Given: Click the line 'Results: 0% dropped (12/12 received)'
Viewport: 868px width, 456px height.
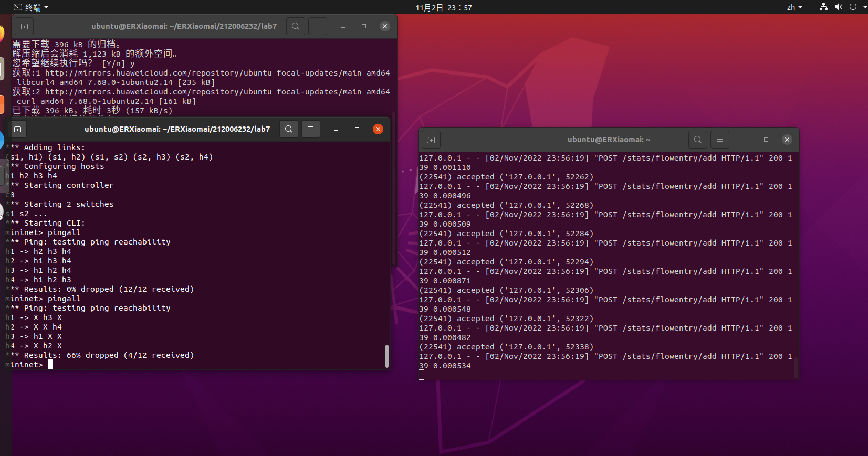Looking at the screenshot, I should (100, 289).
